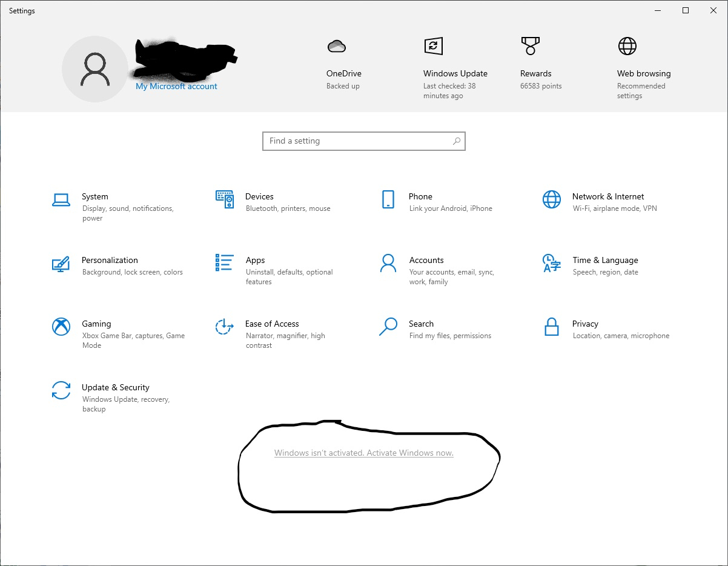Screen dimensions: 728x566
Task: Select the Phone category title
Action: coord(420,196)
